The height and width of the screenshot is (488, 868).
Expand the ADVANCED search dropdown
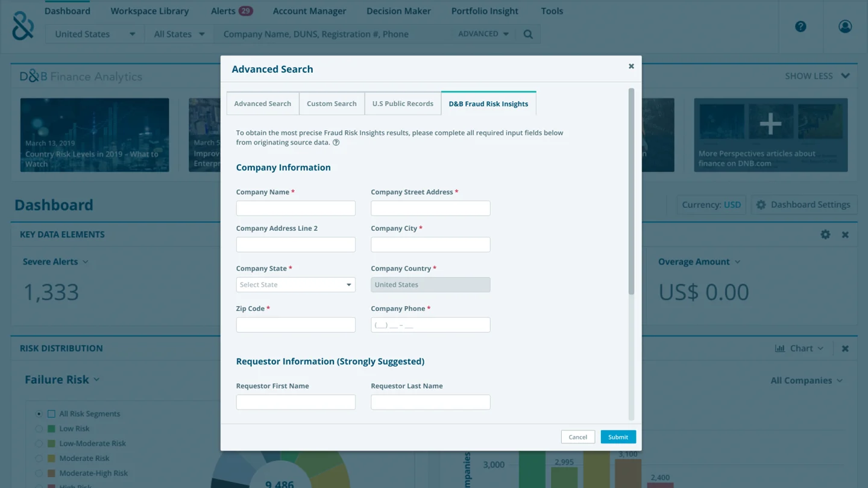pyautogui.click(x=483, y=34)
